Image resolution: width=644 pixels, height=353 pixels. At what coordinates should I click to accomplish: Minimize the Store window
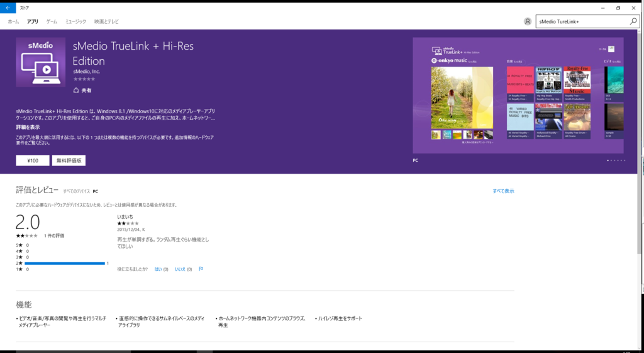tap(603, 8)
